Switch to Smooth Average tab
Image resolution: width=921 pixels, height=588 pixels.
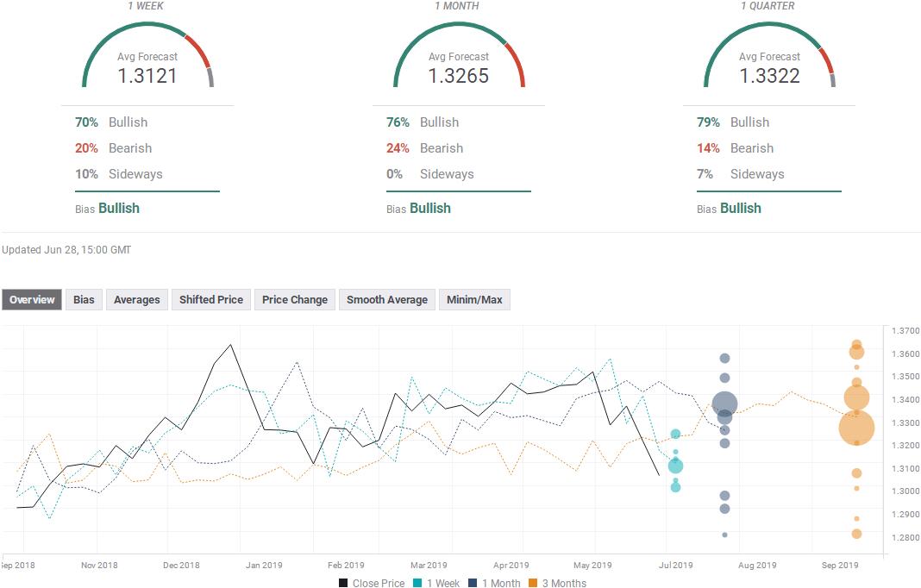pyautogui.click(x=386, y=300)
